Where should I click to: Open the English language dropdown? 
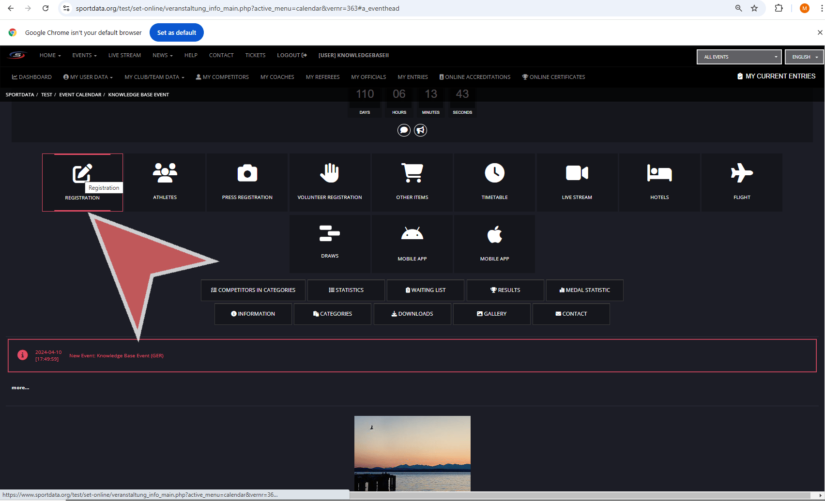coord(804,57)
